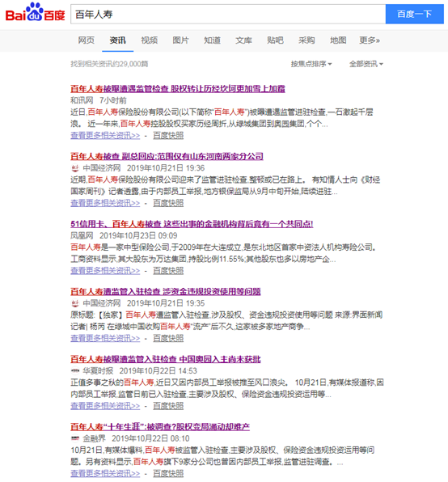Click the 金融界 source name
This screenshot has width=448, height=482.
tap(94, 438)
